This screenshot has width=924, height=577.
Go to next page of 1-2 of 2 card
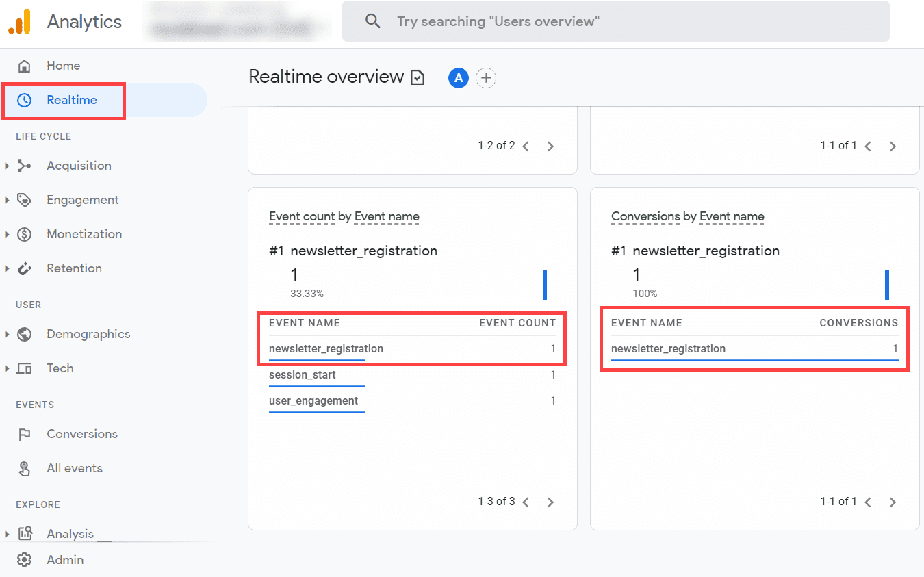click(x=551, y=146)
